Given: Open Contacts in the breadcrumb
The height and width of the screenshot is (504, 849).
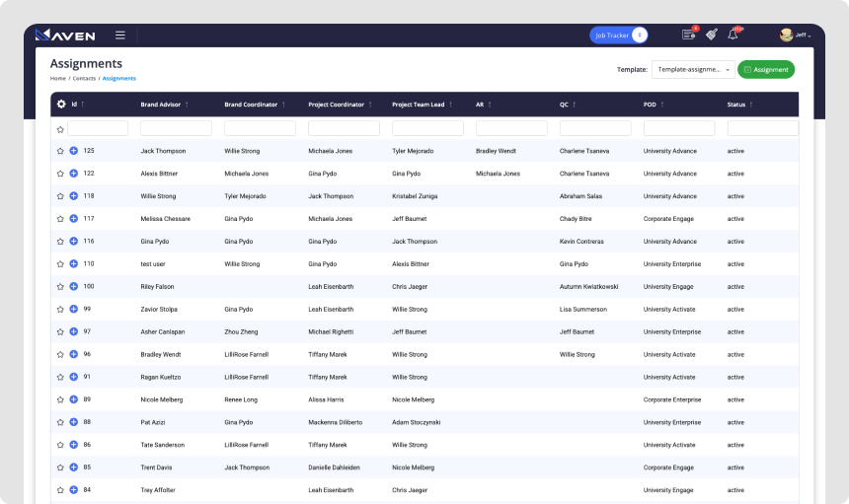Looking at the screenshot, I should coord(84,78).
